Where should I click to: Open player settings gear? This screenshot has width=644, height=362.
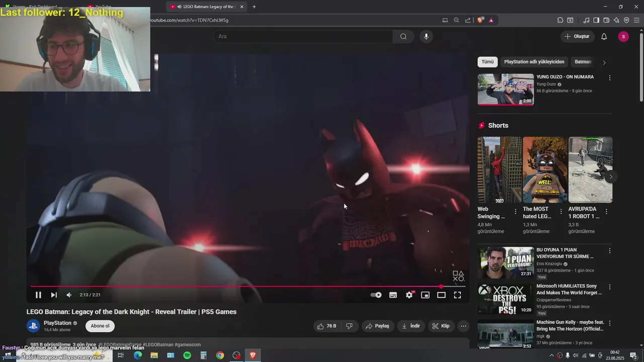coord(409,295)
